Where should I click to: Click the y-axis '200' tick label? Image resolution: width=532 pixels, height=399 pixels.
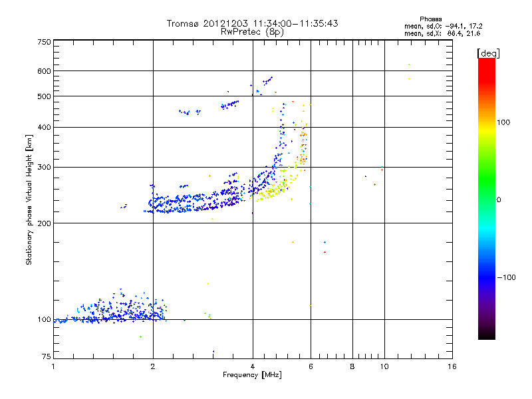tap(45, 223)
